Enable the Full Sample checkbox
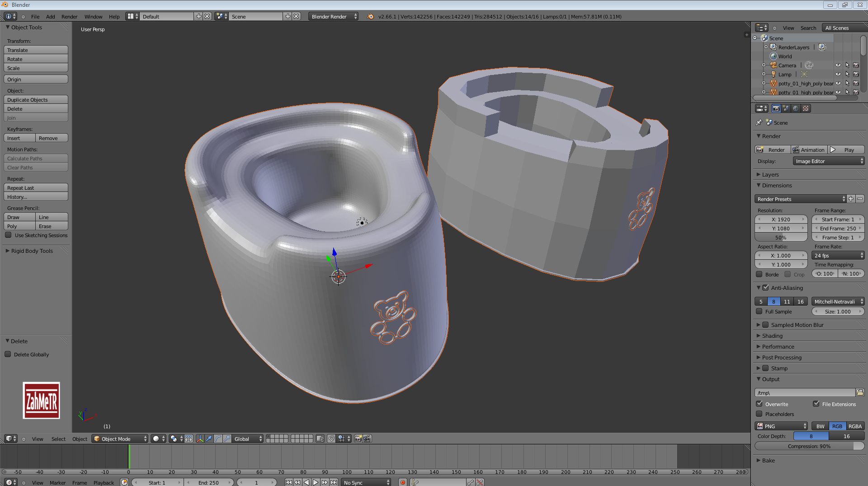Screen dimensions: 868x486 click(x=759, y=311)
